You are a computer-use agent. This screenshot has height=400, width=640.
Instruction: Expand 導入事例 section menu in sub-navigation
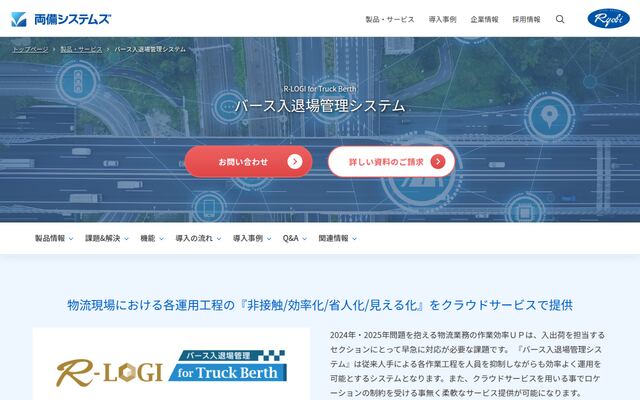point(252,238)
